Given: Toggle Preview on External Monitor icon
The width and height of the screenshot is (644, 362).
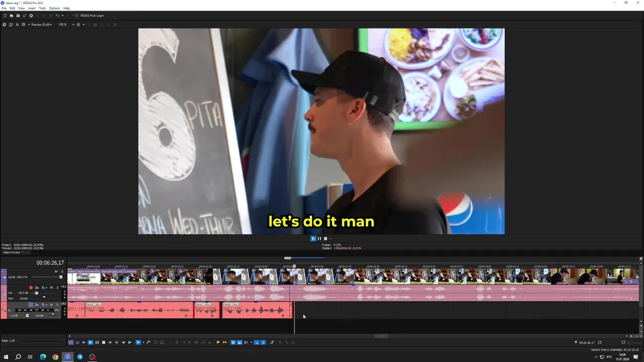Looking at the screenshot, I should (11, 25).
